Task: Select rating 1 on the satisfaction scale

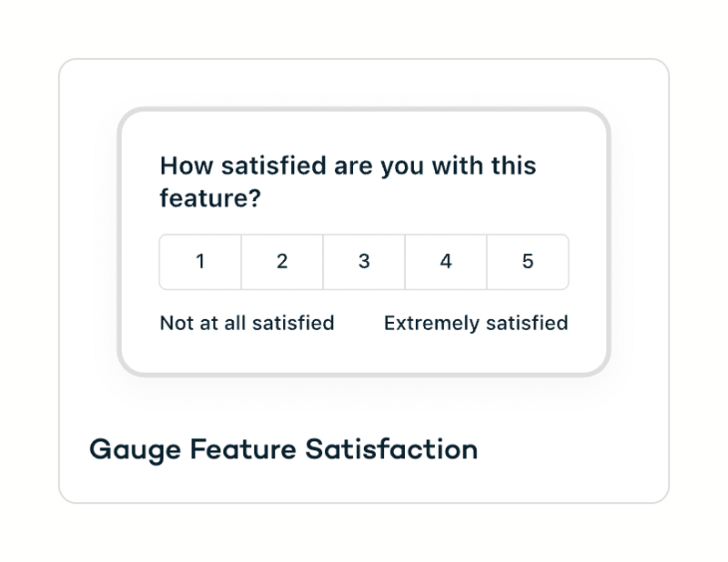Action: point(199,262)
